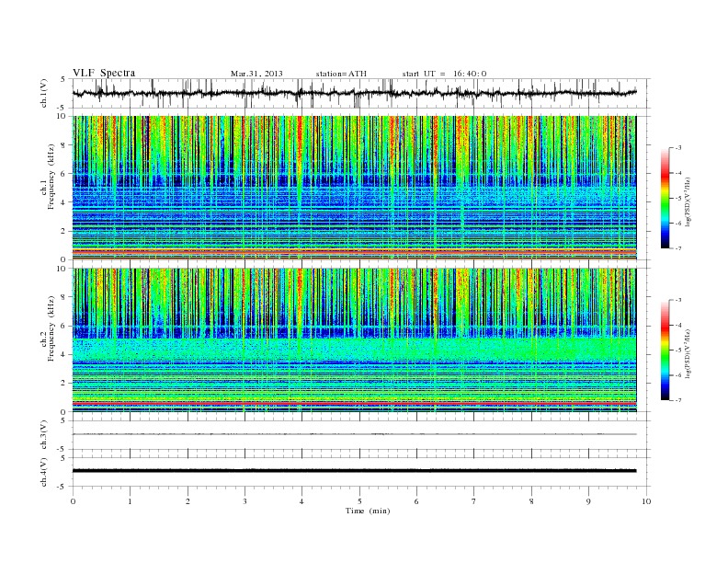Screen dimensions: 728x563
Task: Click the time axis tick label "4"
Action: pos(302,501)
